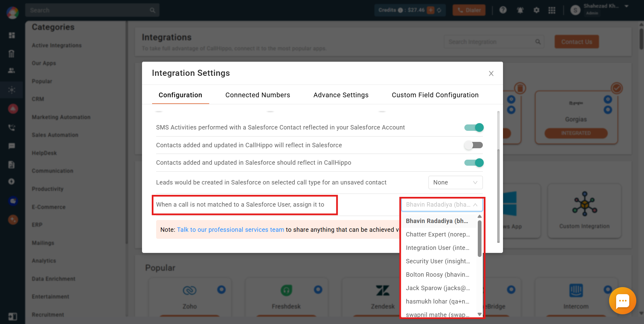Open the integrations icon in sidebar
The height and width of the screenshot is (324, 644).
tap(12, 90)
